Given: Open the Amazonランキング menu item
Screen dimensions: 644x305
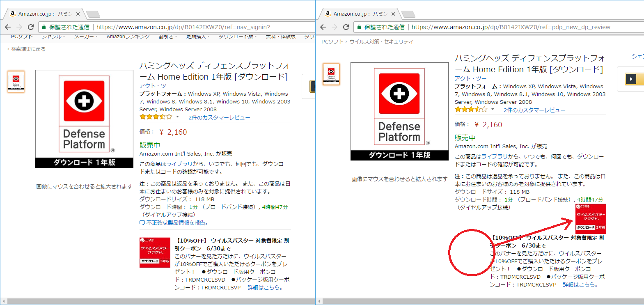Looking at the screenshot, I should [128, 37].
